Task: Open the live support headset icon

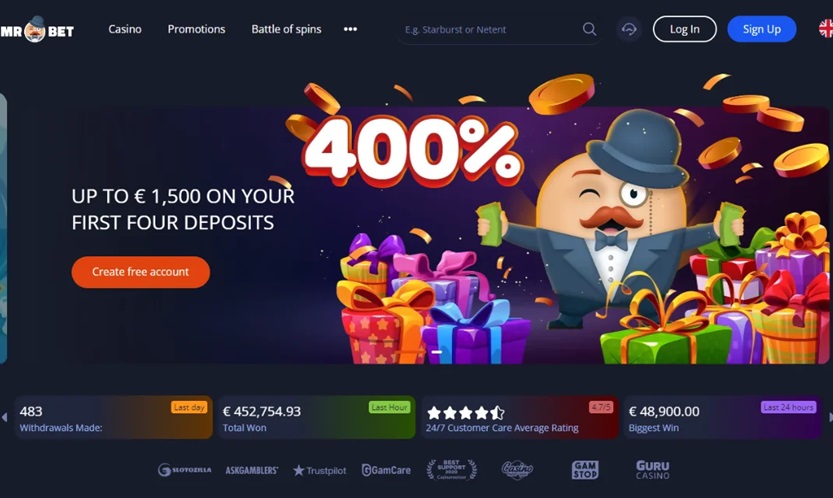Action: click(x=629, y=29)
